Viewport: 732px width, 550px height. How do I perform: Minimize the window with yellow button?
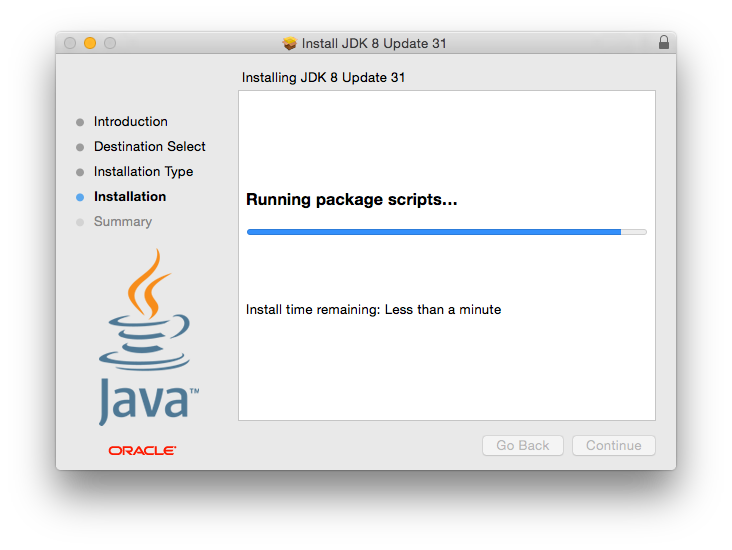click(90, 43)
